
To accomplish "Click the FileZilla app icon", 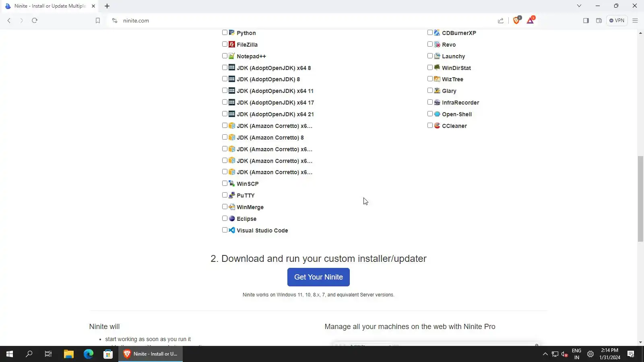I will click(x=232, y=44).
